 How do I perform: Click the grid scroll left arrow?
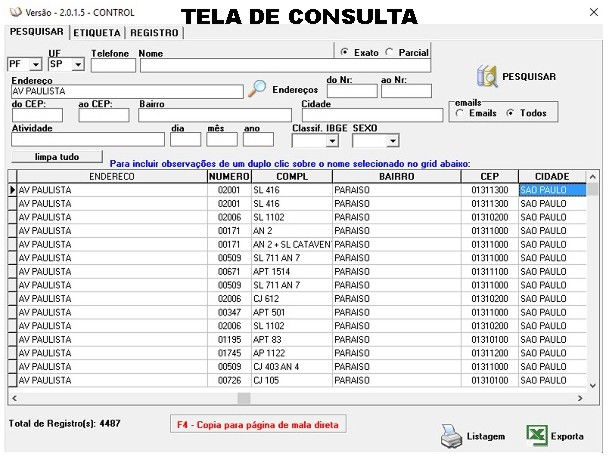(14, 398)
